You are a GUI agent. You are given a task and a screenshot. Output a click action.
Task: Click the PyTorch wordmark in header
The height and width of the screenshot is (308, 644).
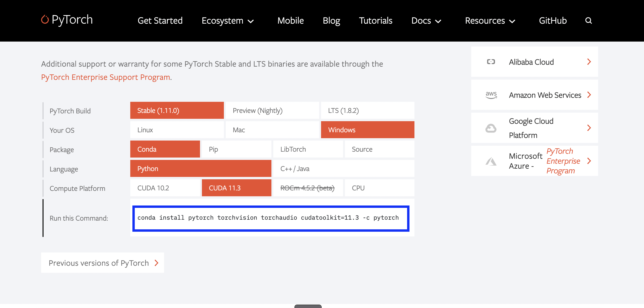coord(72,20)
